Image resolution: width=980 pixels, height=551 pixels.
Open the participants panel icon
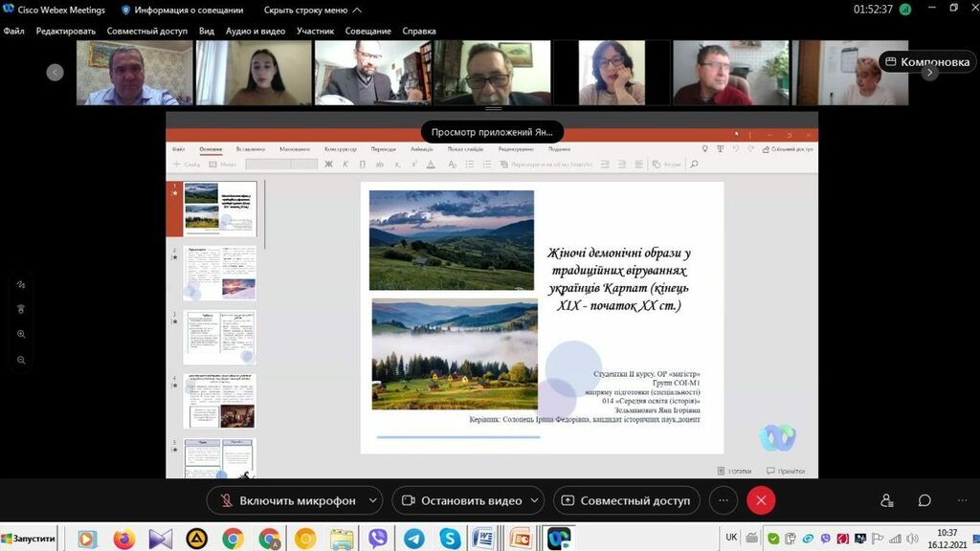point(887,500)
